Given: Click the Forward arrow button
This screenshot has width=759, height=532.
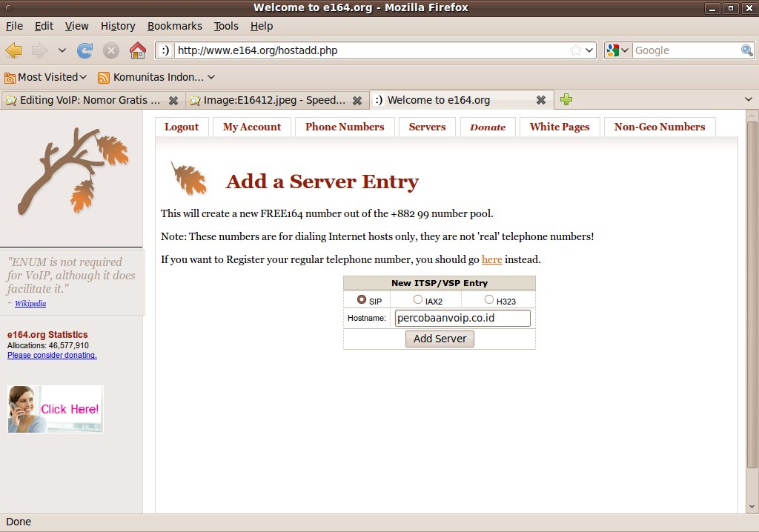Looking at the screenshot, I should (40, 50).
